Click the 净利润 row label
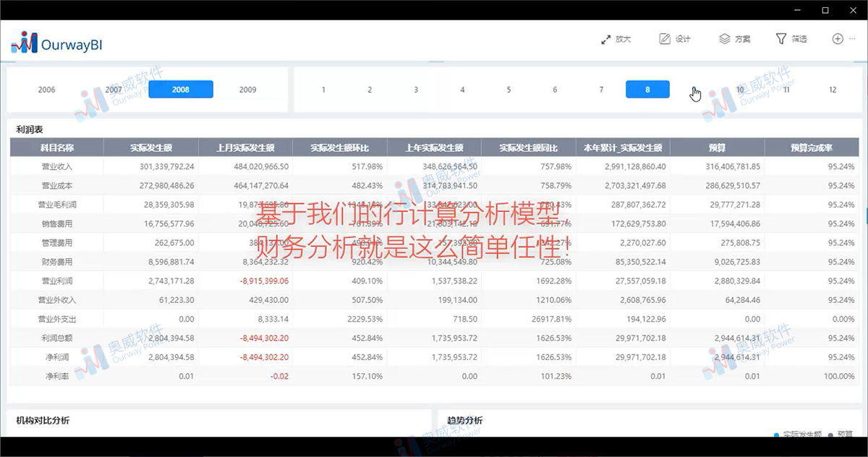868x457 pixels. click(58, 356)
